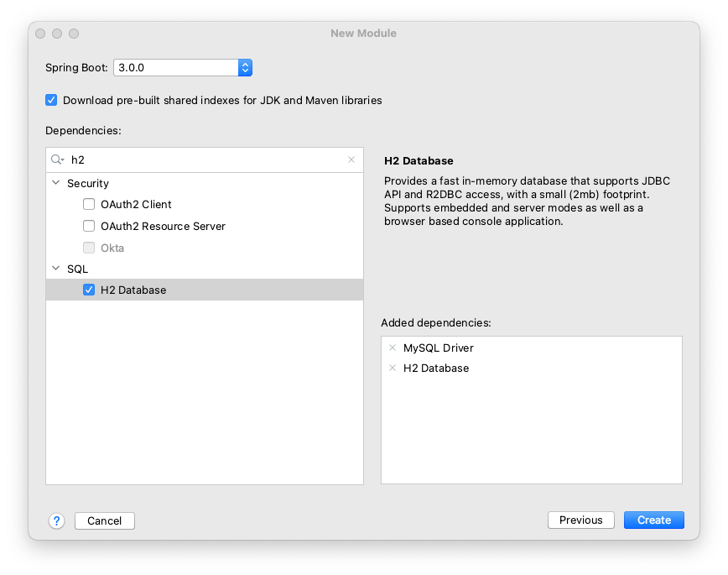Select H2 Database in added dependencies list
728x575 pixels.
(x=436, y=369)
